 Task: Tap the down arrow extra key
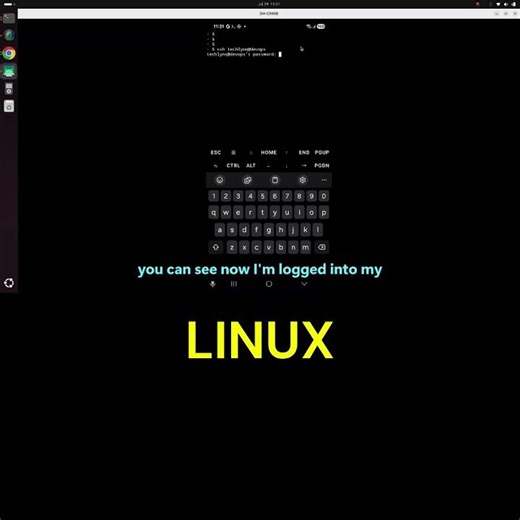point(286,165)
